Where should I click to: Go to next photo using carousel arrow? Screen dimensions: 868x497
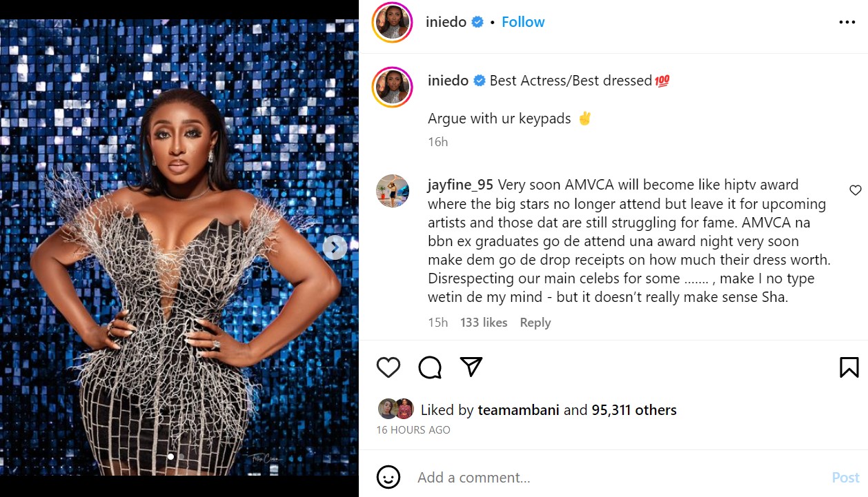click(x=335, y=247)
